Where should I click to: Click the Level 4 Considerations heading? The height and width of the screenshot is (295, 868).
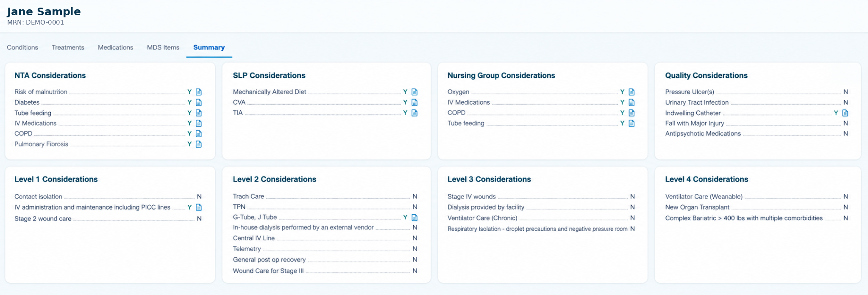(707, 179)
